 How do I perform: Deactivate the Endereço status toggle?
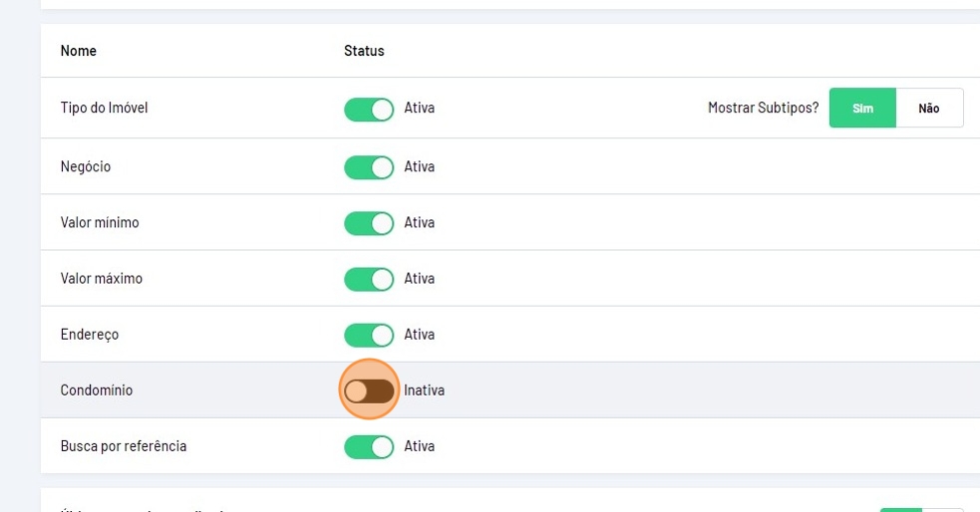(x=369, y=335)
